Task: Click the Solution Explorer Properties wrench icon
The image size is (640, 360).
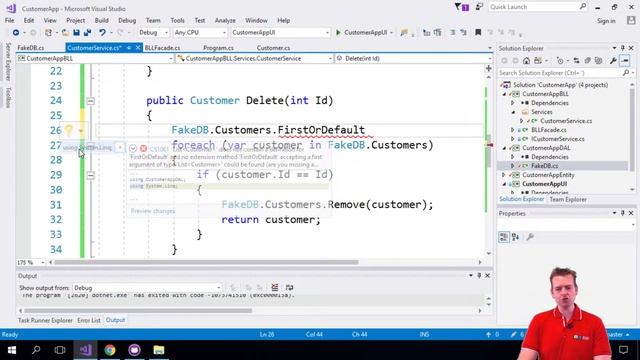Action: pos(613,61)
